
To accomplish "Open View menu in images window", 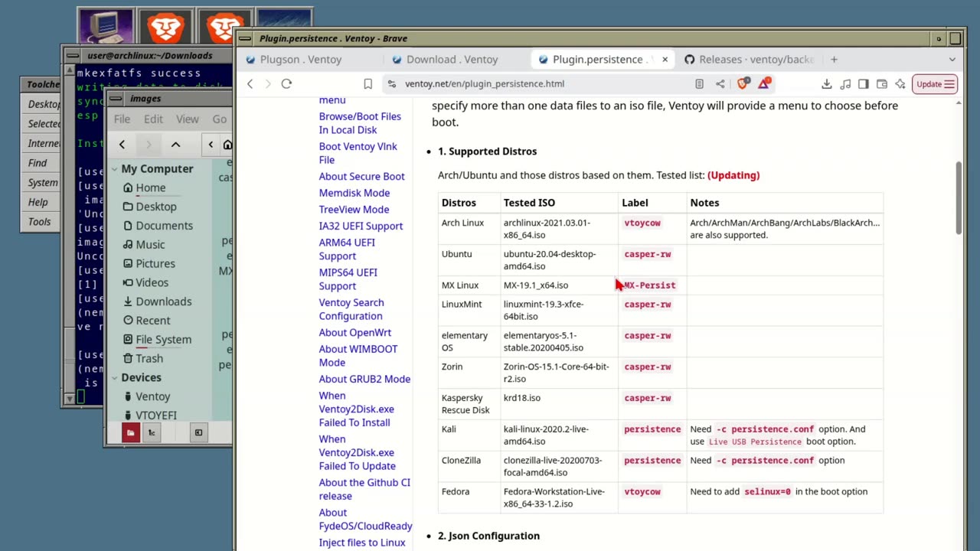I will click(x=187, y=119).
